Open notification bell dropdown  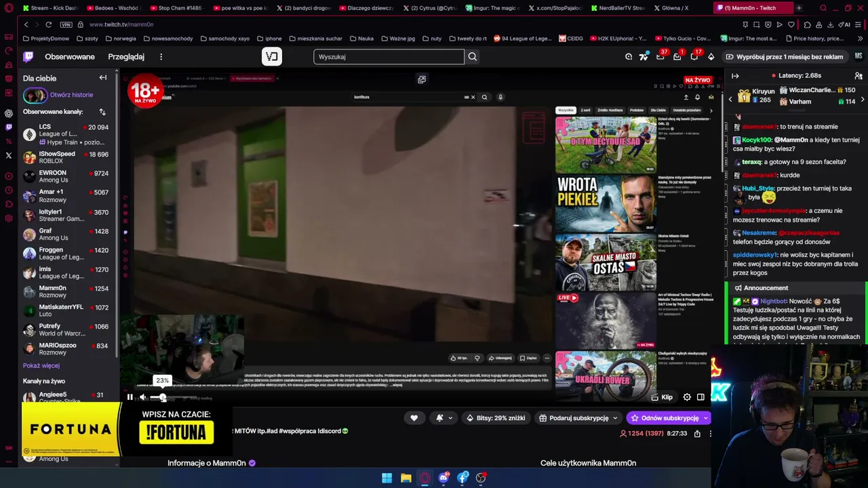[443, 418]
